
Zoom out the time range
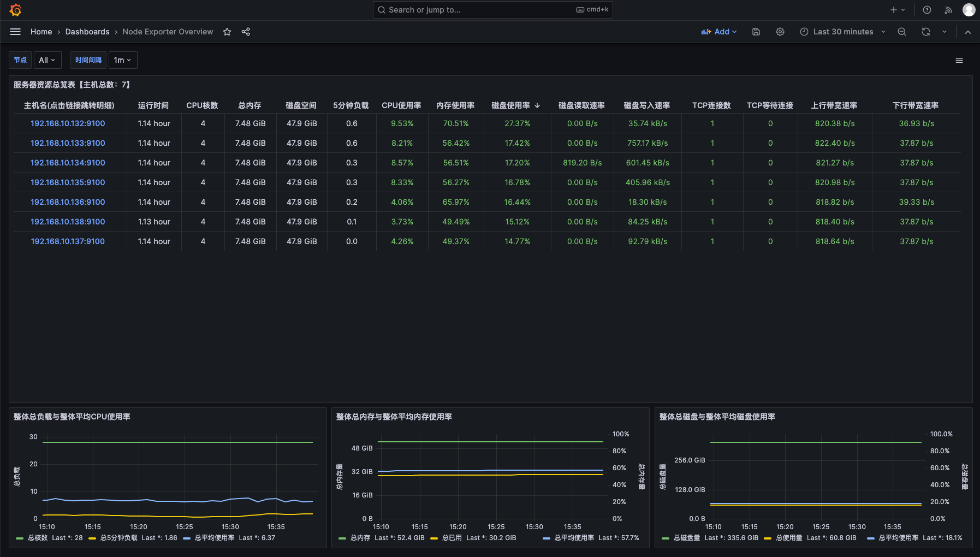pos(902,32)
